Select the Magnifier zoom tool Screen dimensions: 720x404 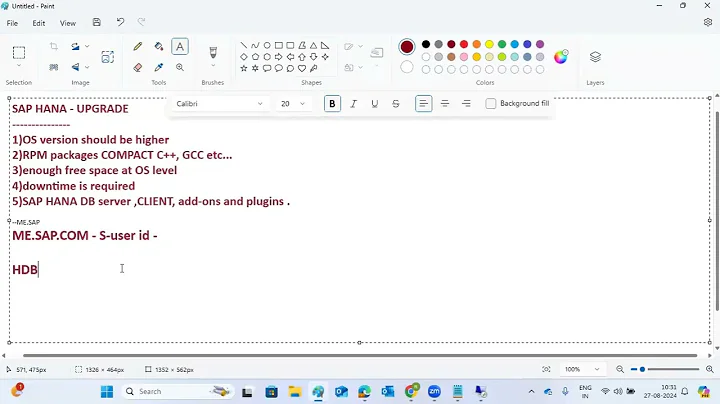(180, 67)
